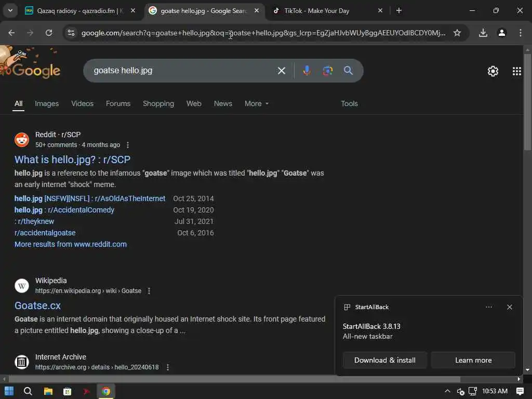The height and width of the screenshot is (399, 532).
Task: Click Download & install in StartAllBack notification
Action: click(x=385, y=360)
